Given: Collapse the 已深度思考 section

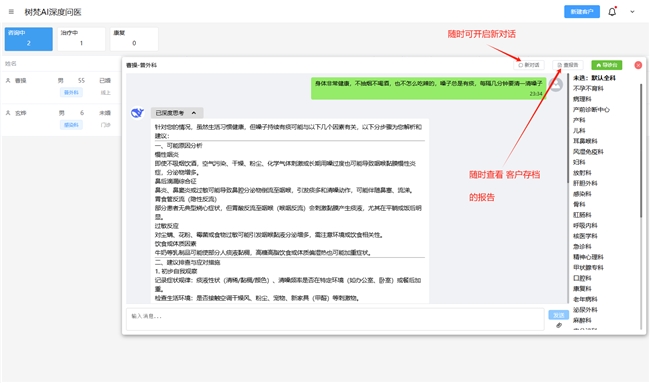Looking at the screenshot, I should click(177, 113).
